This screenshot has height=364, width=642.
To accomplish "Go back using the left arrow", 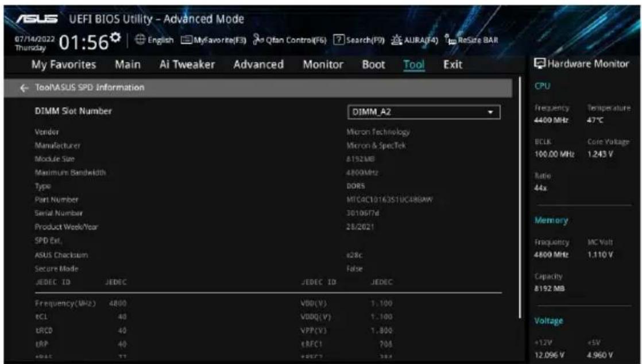I will pyautogui.click(x=24, y=88).
